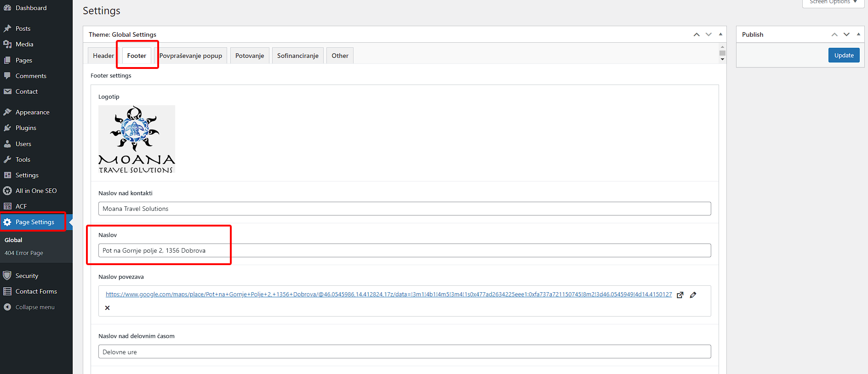The height and width of the screenshot is (374, 868).
Task: Click the Collapse menu arrow icon
Action: tap(7, 307)
